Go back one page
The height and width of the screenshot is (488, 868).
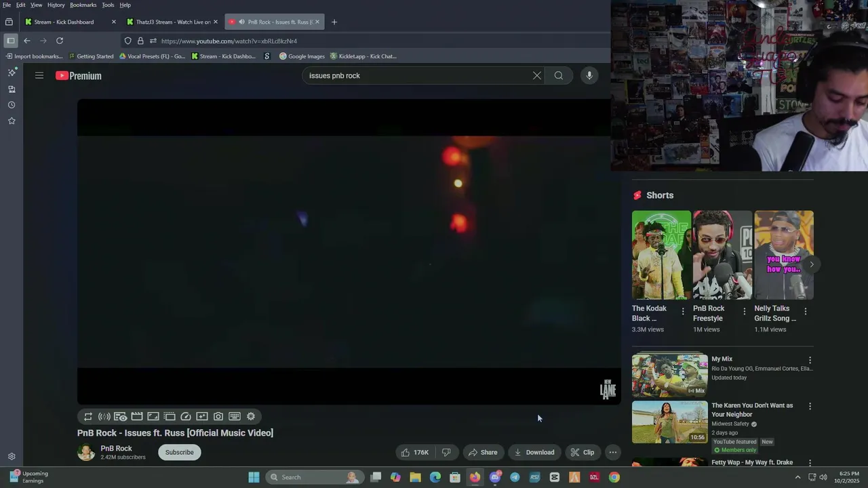pyautogui.click(x=27, y=41)
